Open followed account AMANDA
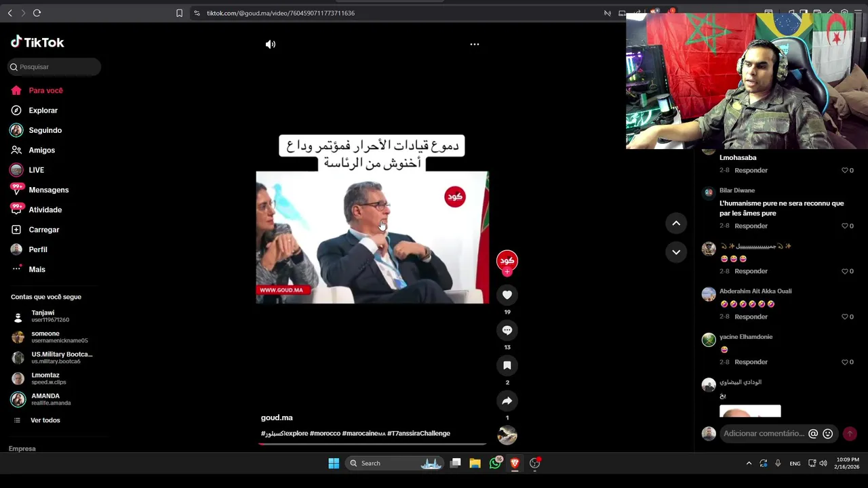The width and height of the screenshot is (868, 488). tap(41, 399)
